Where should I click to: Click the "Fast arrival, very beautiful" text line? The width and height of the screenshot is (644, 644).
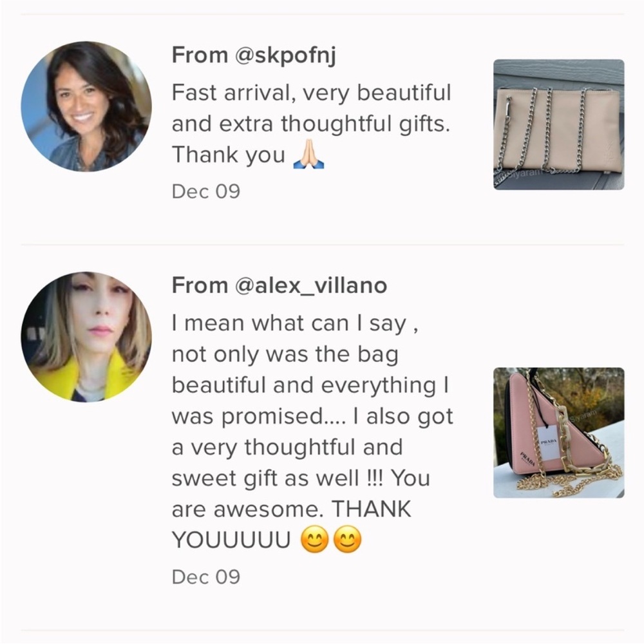[x=311, y=93]
